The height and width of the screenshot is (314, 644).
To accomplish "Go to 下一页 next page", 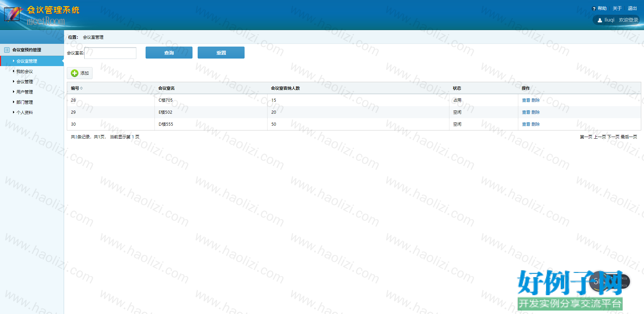I will tap(614, 137).
